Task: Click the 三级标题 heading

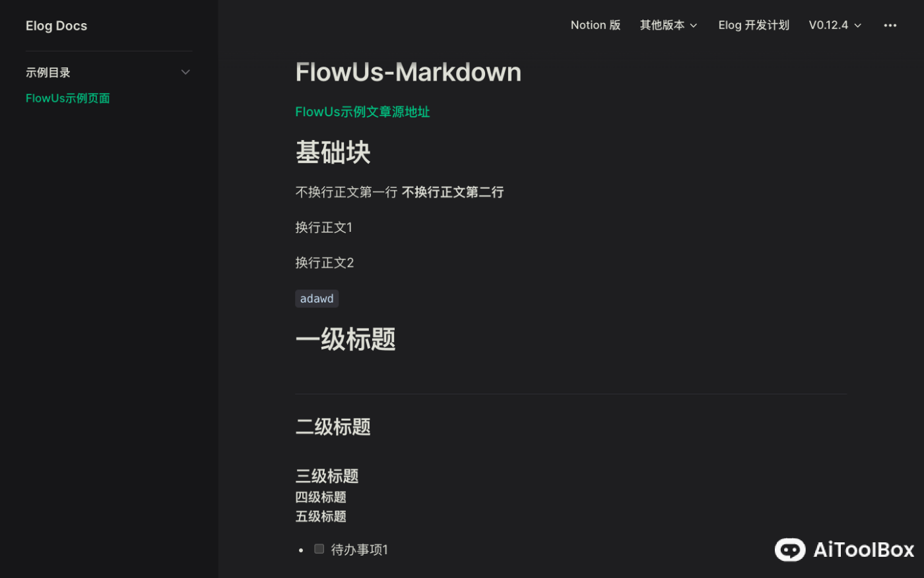Action: point(327,476)
